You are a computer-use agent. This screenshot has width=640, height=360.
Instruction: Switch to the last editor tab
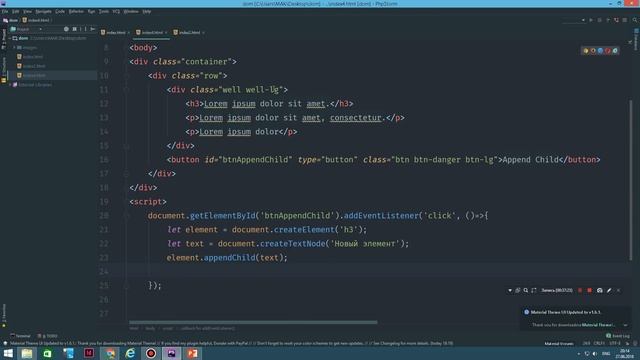[189, 32]
